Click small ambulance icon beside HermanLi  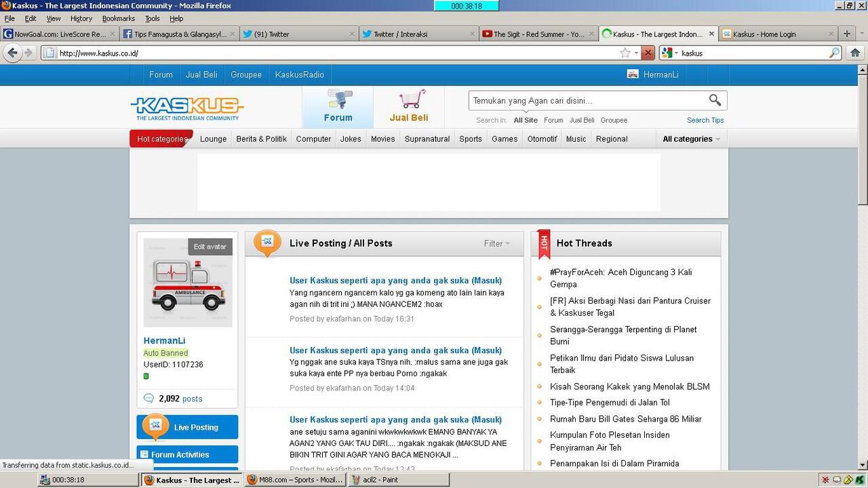coord(633,75)
